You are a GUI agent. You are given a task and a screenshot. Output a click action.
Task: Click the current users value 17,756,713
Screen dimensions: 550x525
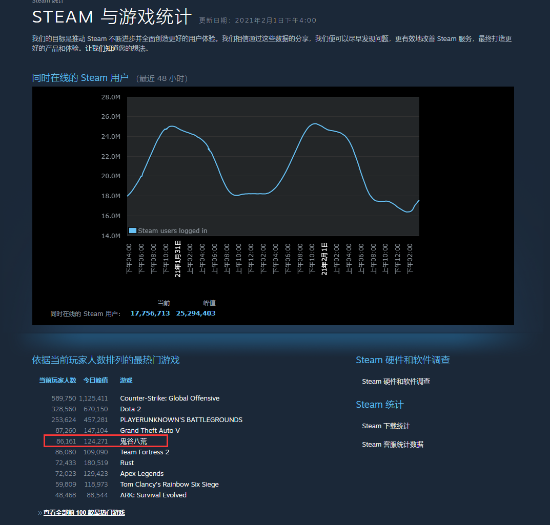pyautogui.click(x=150, y=314)
